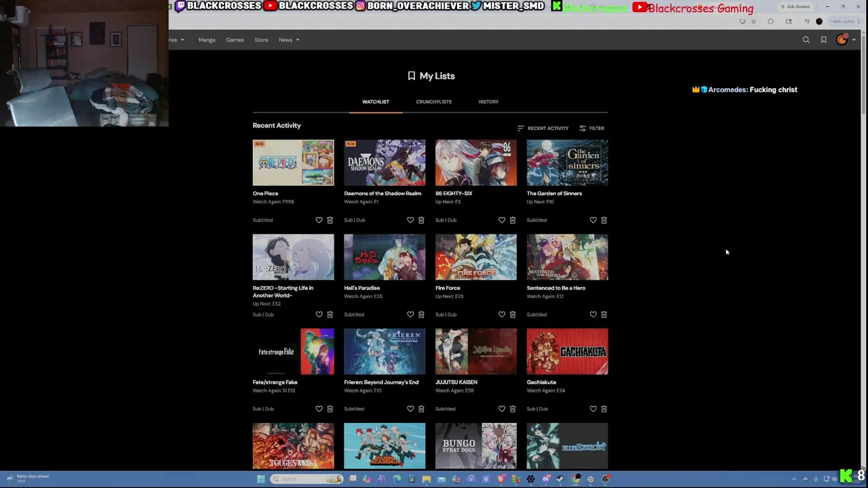
Task: Open Manga in navigation bar
Action: pyautogui.click(x=207, y=40)
